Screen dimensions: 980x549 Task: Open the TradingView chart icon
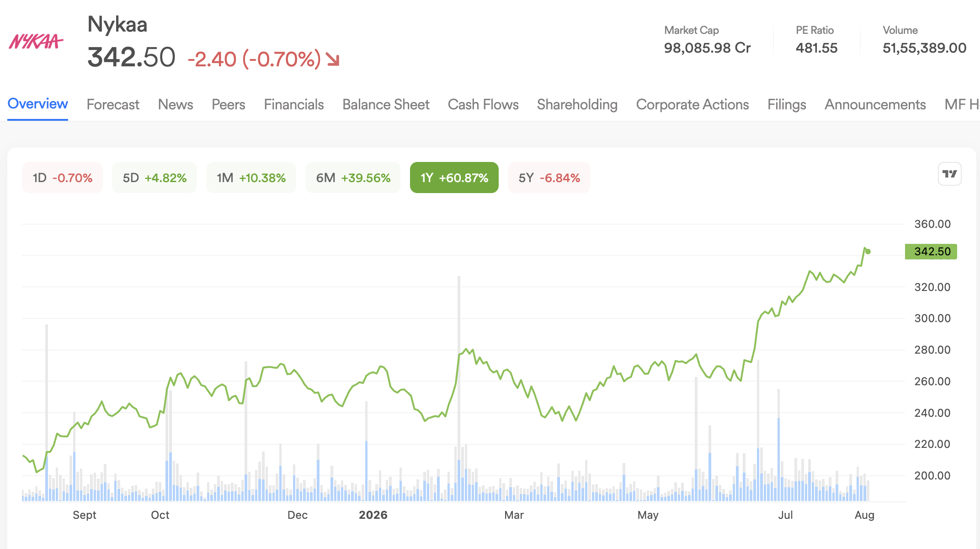click(x=949, y=174)
